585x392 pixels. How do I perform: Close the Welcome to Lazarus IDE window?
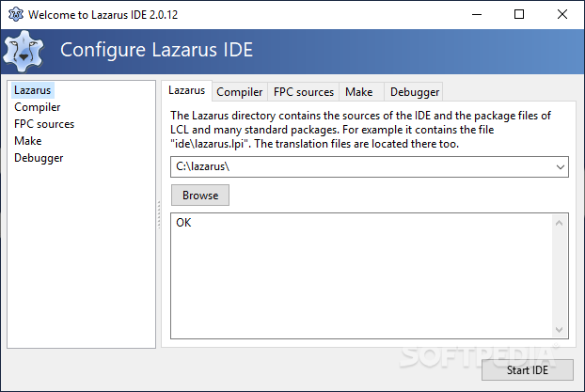point(562,14)
